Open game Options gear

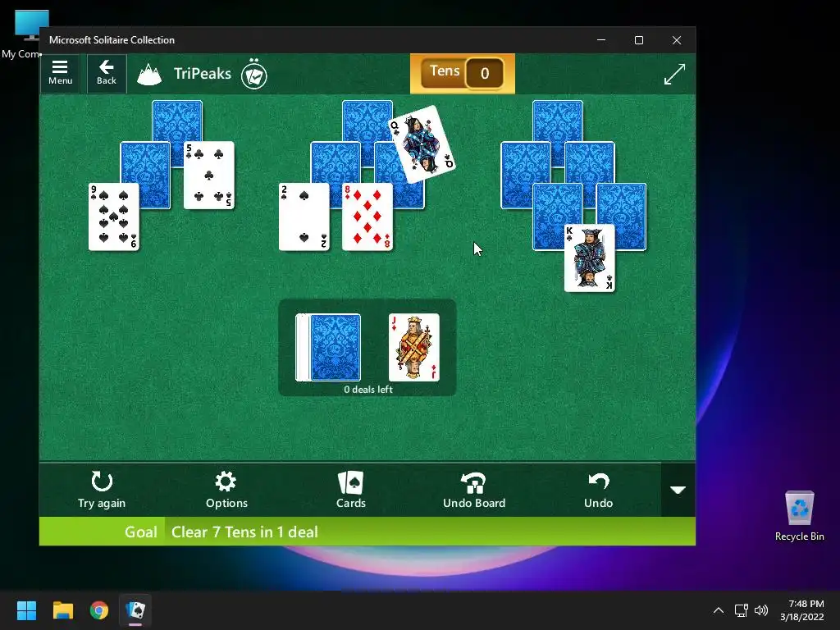(x=226, y=490)
